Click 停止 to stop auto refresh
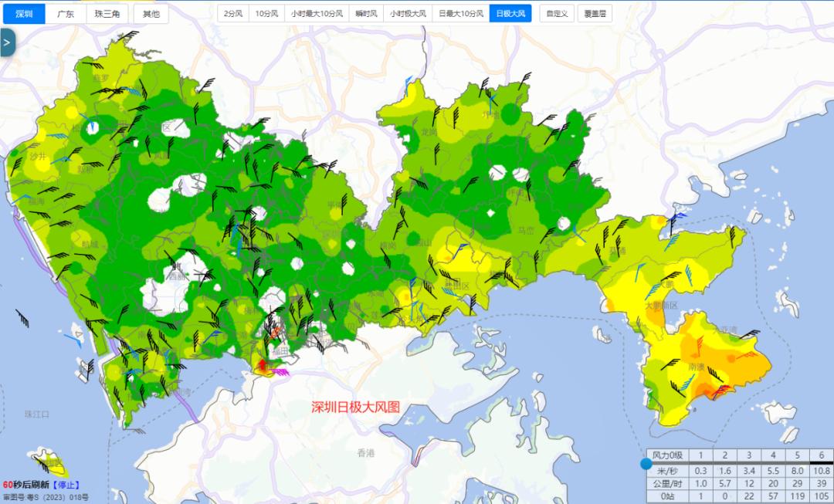The width and height of the screenshot is (834, 504). pyautogui.click(x=66, y=485)
